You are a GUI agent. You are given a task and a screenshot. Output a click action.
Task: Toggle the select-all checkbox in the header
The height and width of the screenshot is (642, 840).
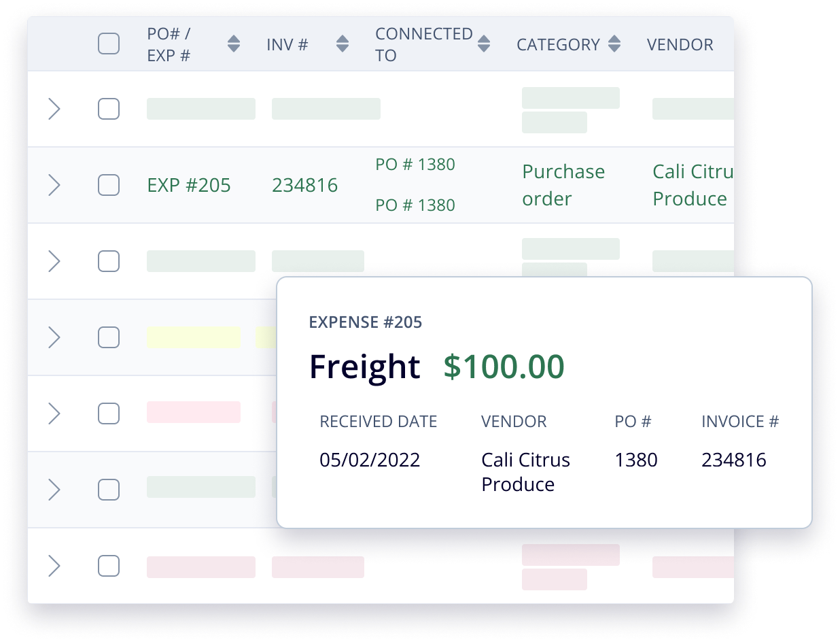(x=109, y=43)
